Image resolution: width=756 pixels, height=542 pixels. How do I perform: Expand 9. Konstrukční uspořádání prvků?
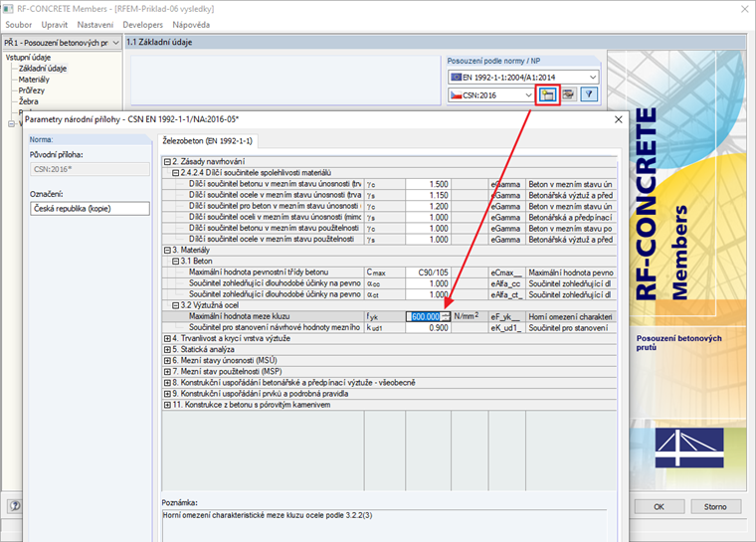point(167,394)
